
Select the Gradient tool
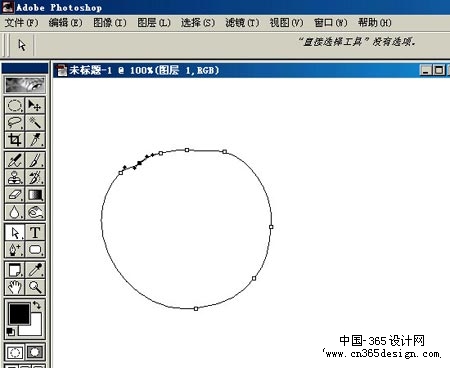[35, 195]
